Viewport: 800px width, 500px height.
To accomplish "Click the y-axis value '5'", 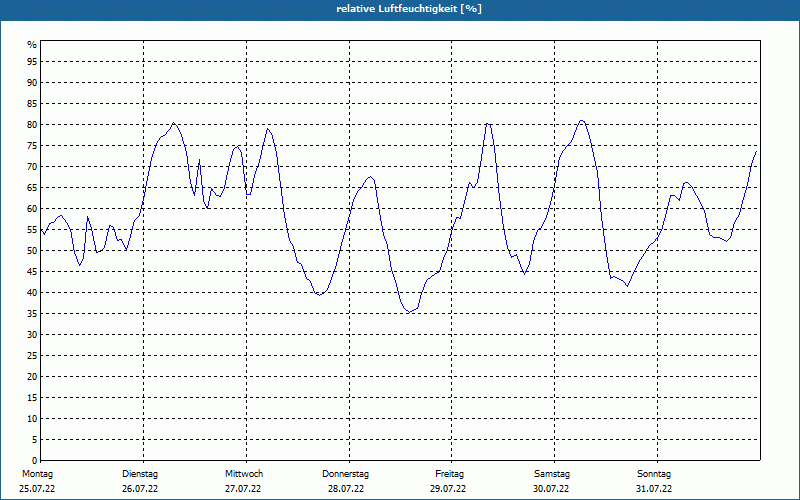I will (x=35, y=439).
